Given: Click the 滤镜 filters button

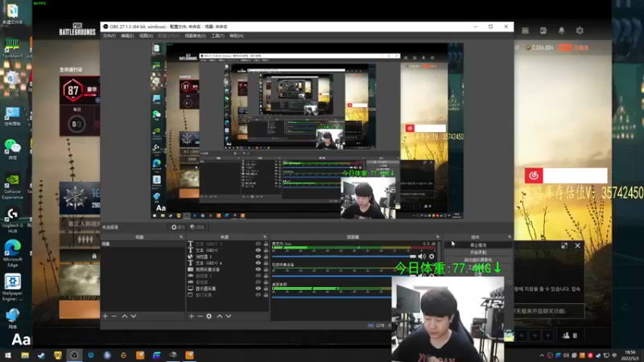Looking at the screenshot, I should point(197,227).
